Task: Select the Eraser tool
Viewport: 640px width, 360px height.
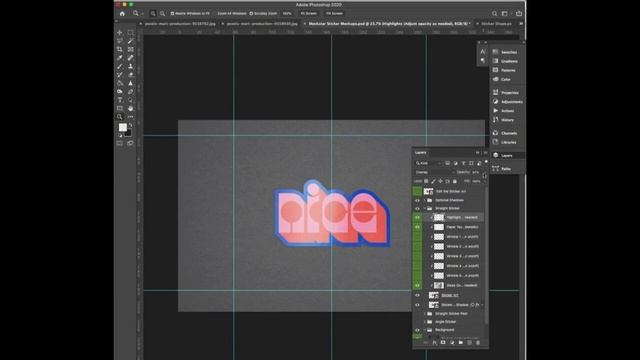Action: (131, 75)
